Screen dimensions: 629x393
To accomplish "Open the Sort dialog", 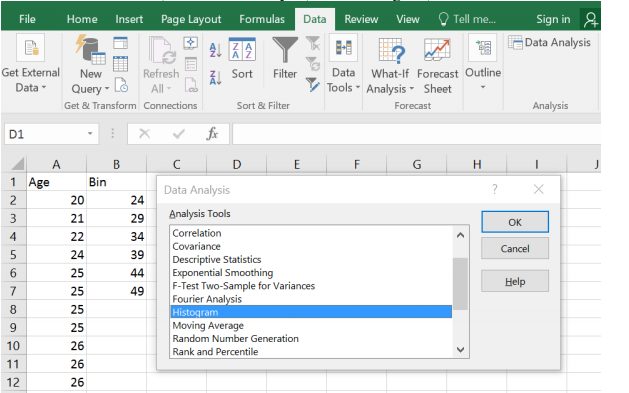I will pos(242,59).
